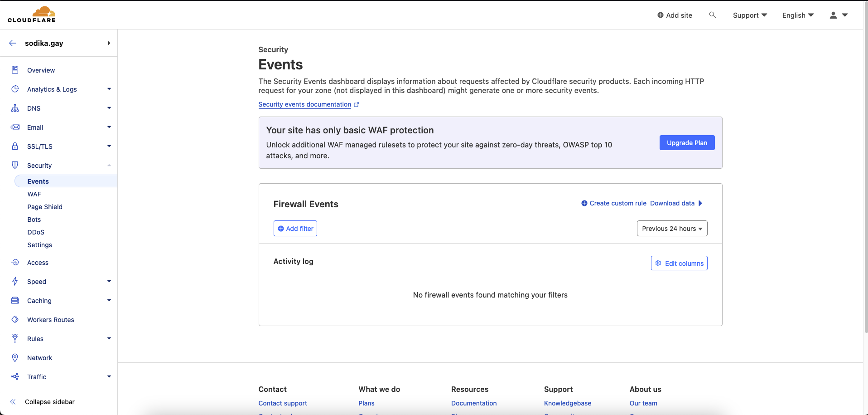Open Security events documentation link
The width and height of the screenshot is (868, 415).
pos(305,104)
